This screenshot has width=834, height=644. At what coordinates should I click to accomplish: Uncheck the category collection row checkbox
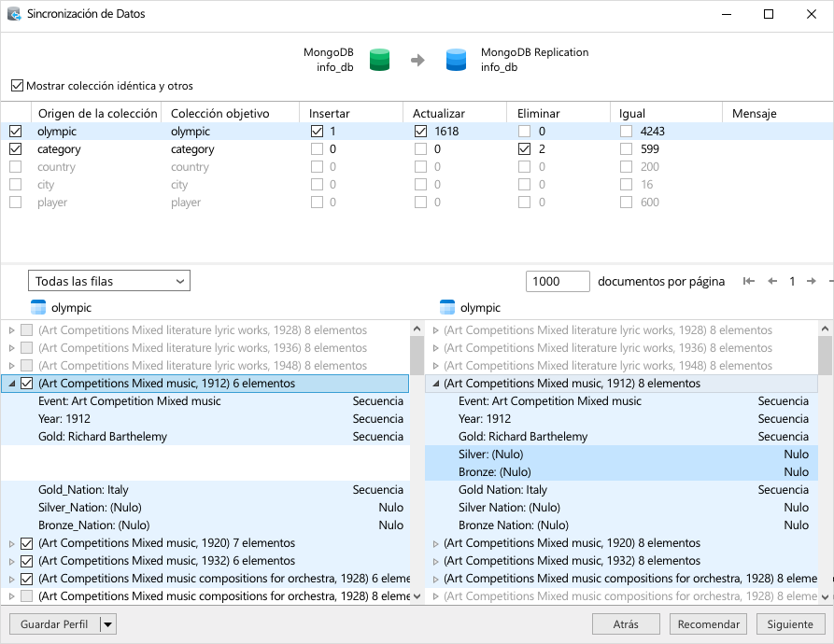15,149
